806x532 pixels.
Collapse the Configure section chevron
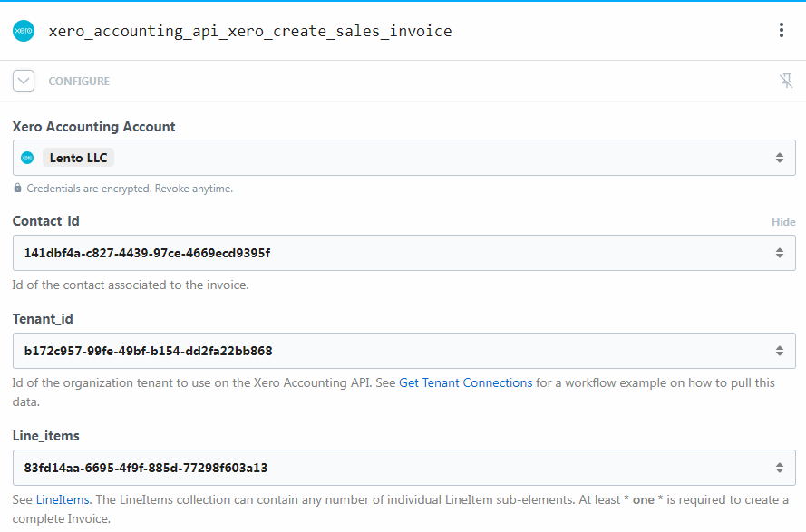[x=24, y=81]
